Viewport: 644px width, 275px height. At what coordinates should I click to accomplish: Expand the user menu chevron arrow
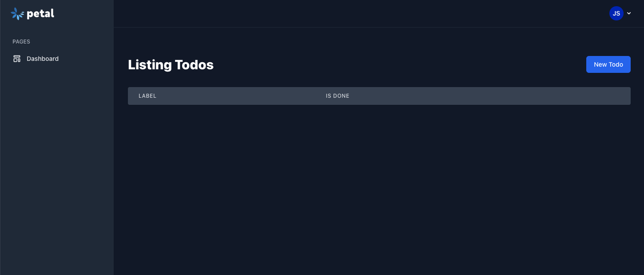(x=629, y=13)
